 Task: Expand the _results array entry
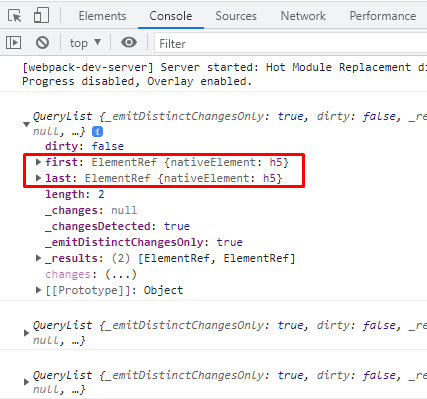[x=38, y=258]
